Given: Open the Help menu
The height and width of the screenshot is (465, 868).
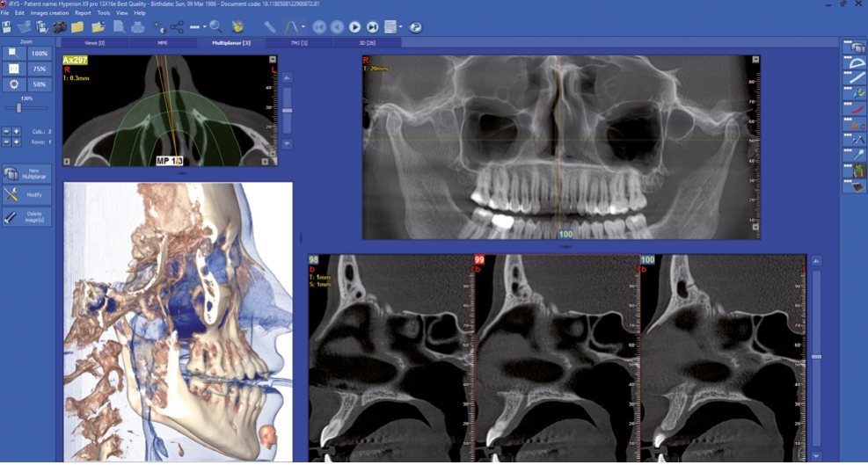Looking at the screenshot, I should click(x=140, y=12).
